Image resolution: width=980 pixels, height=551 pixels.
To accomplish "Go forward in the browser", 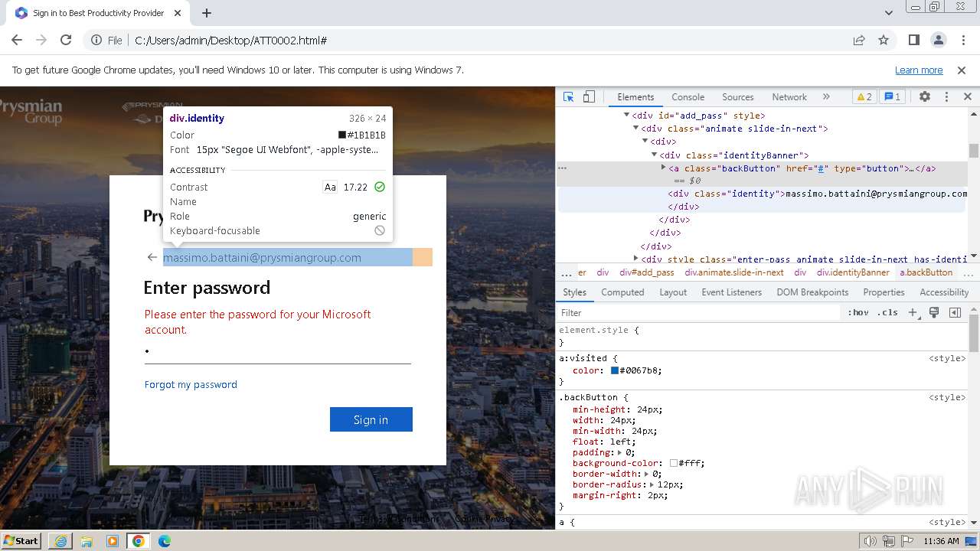I will [x=41, y=41].
